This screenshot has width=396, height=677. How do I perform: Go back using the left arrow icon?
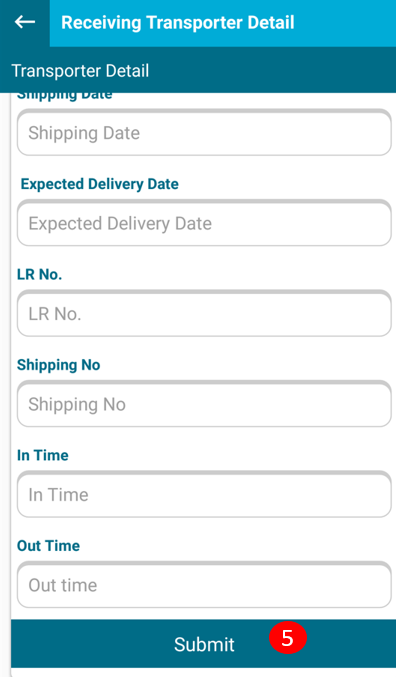point(25,22)
